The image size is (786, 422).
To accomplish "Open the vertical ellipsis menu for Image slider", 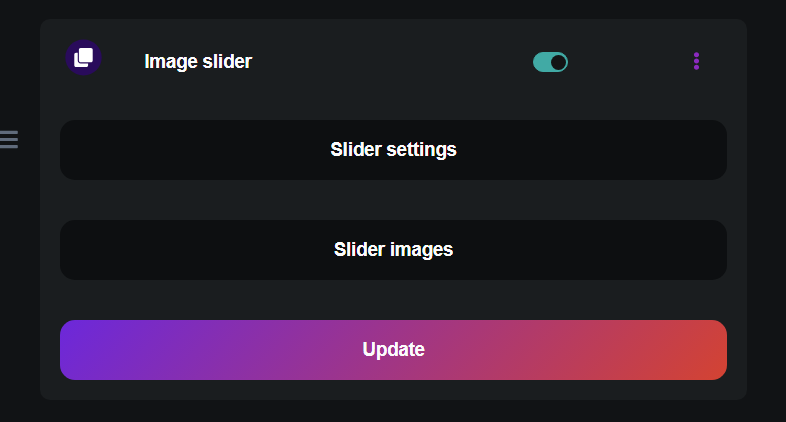I will click(696, 61).
